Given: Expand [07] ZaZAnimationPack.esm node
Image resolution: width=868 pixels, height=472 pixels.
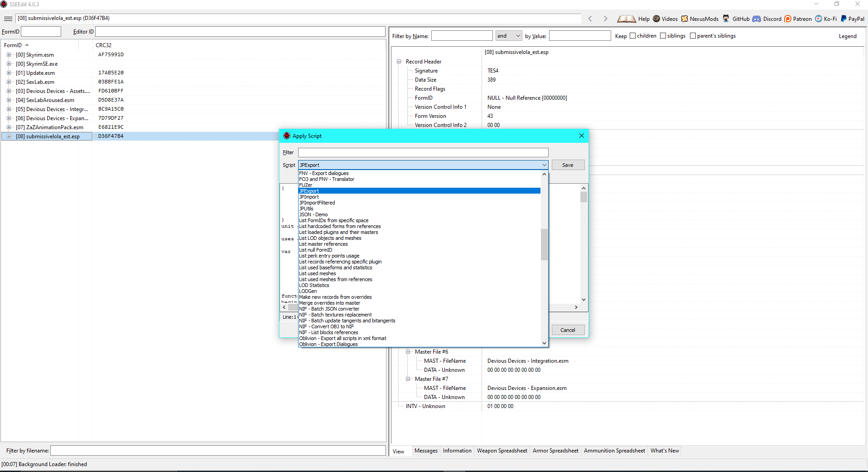Looking at the screenshot, I should coord(9,127).
